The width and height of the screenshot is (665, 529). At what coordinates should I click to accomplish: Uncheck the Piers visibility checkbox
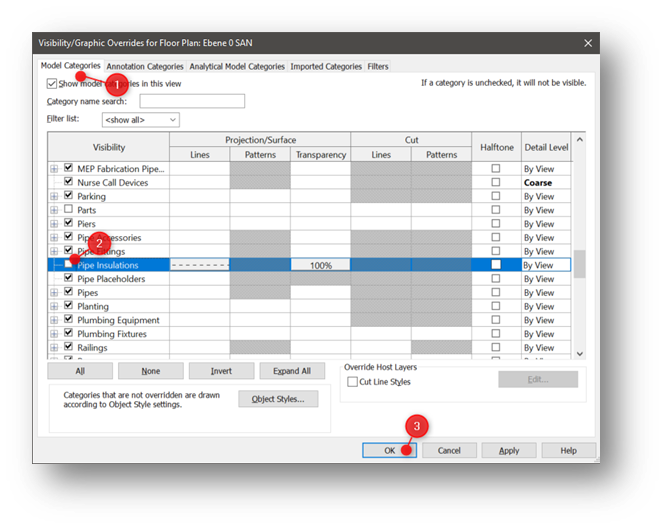pyautogui.click(x=68, y=222)
